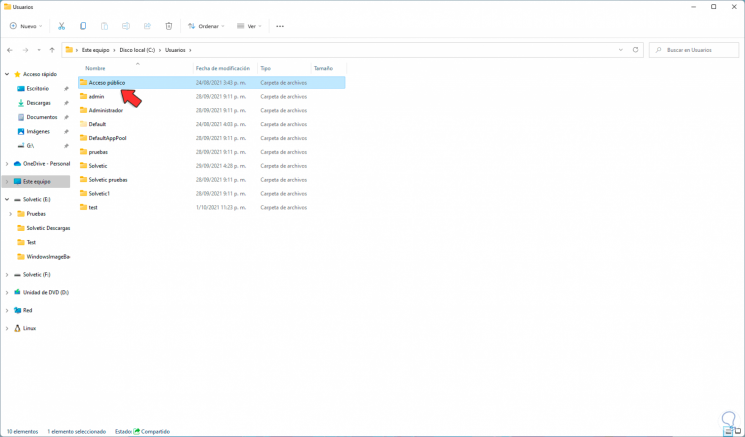Click Disco local (C:) breadcrumb
Screen dimensions: 745x437
(x=139, y=50)
